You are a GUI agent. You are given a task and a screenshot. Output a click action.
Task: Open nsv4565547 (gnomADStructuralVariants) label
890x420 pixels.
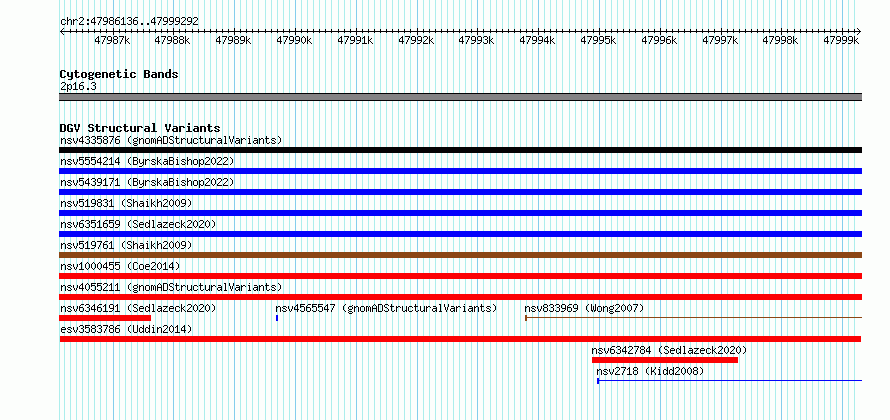tap(386, 308)
